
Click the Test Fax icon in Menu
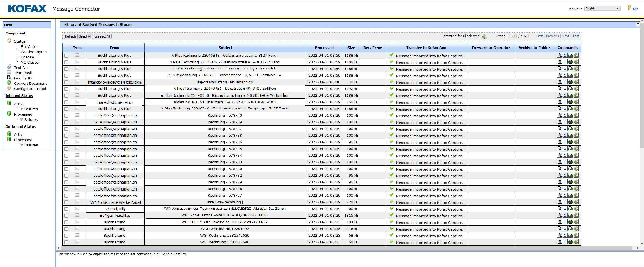pos(9,67)
